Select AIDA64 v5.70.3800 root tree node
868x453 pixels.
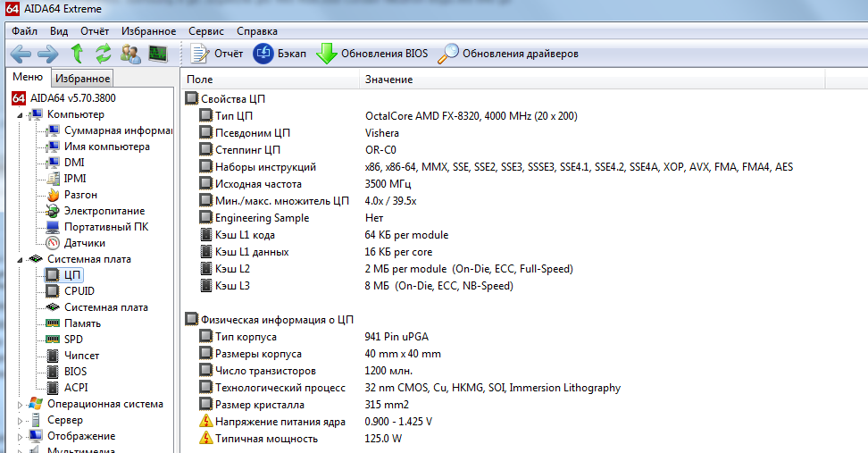[64, 98]
